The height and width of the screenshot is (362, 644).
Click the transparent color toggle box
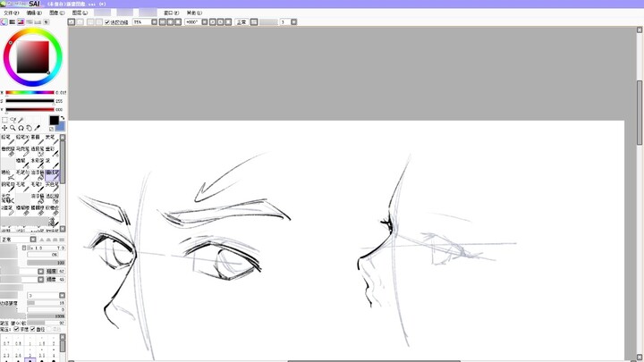point(51,129)
